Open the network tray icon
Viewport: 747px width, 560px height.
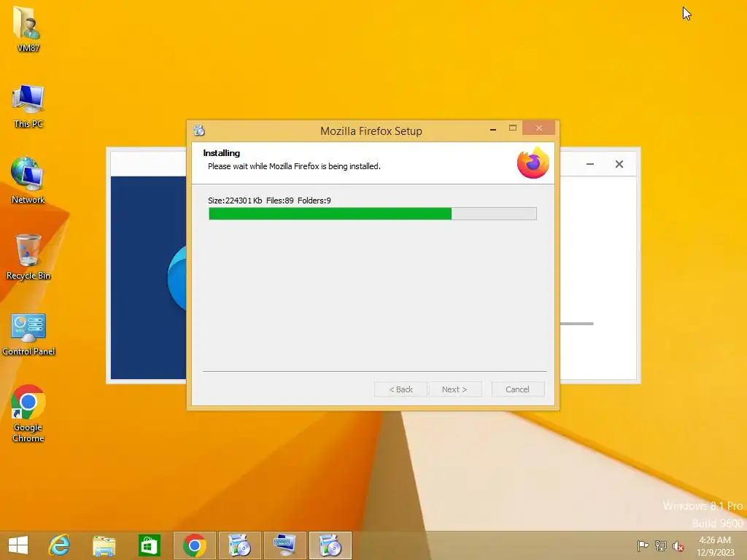click(x=661, y=545)
